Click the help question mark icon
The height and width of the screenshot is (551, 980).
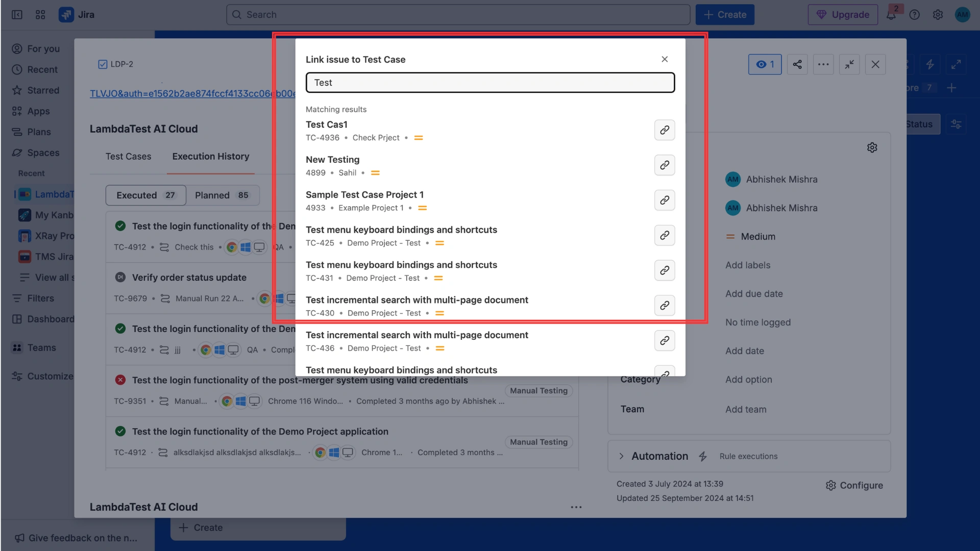(914, 15)
